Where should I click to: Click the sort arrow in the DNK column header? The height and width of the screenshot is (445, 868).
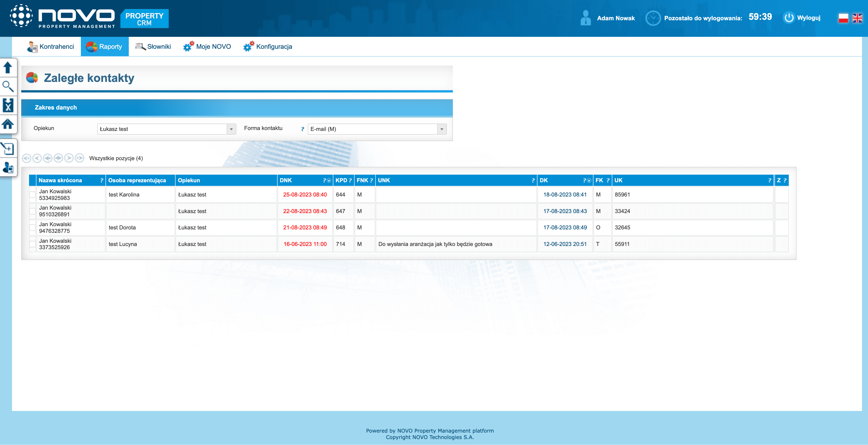pos(329,181)
